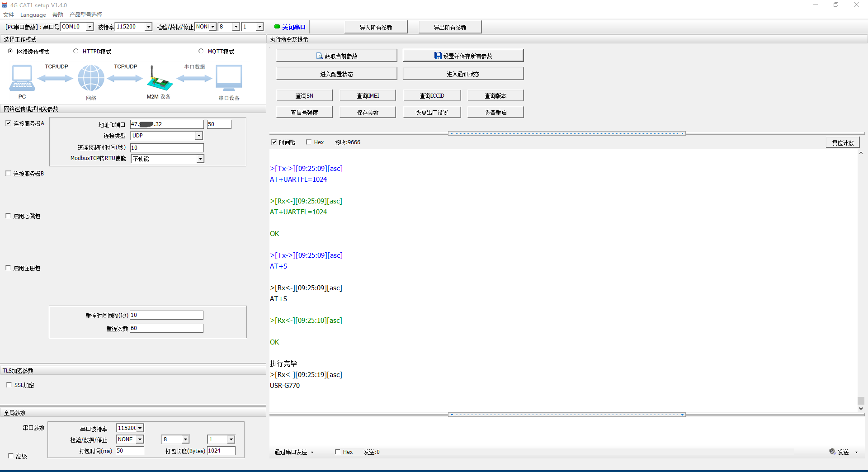This screenshot has height=472, width=868.
Task: Click the save all parameters disk icon
Action: [x=438, y=56]
